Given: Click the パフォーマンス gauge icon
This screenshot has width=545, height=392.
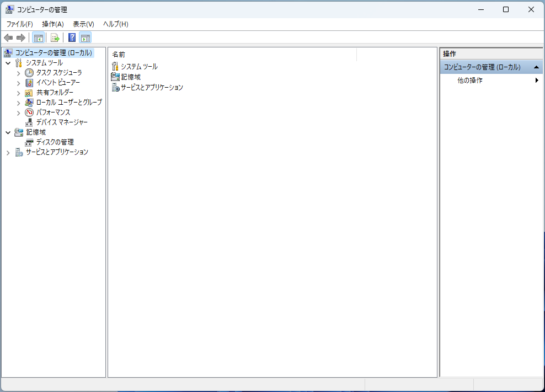Looking at the screenshot, I should (29, 112).
